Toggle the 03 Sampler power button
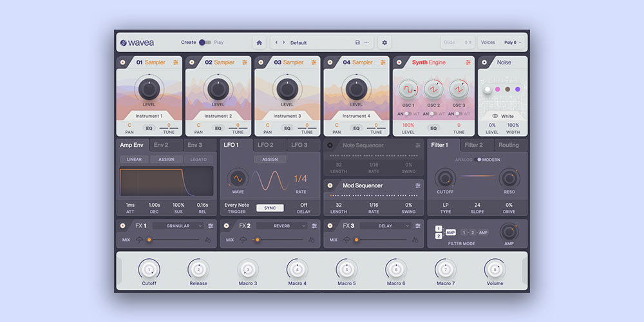This screenshot has height=322, width=644. 261,62
